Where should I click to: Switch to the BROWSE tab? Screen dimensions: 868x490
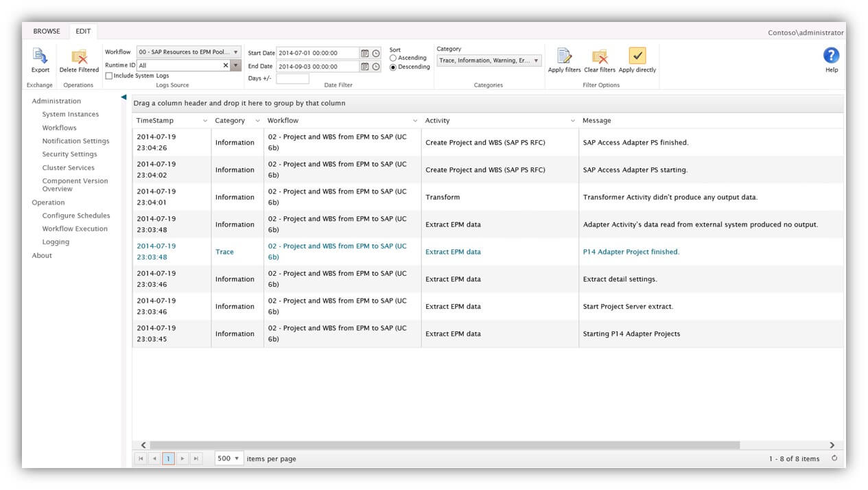[x=47, y=31]
